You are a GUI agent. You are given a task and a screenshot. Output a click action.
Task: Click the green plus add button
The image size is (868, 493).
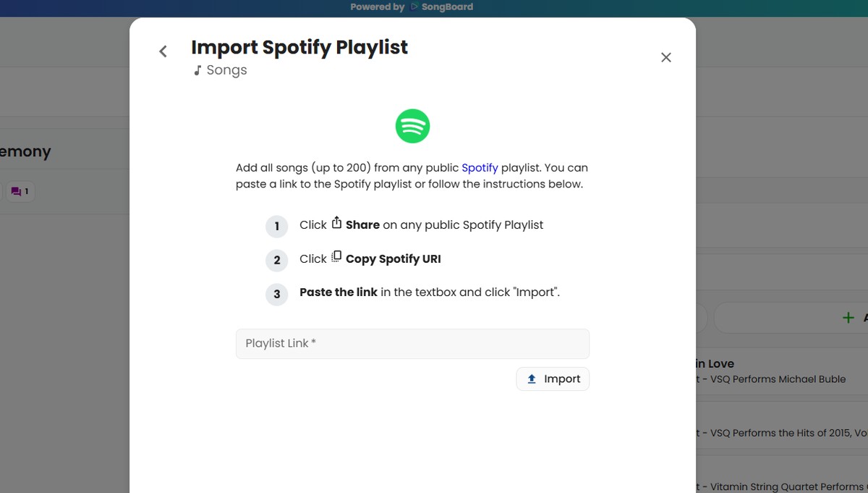[x=848, y=318]
